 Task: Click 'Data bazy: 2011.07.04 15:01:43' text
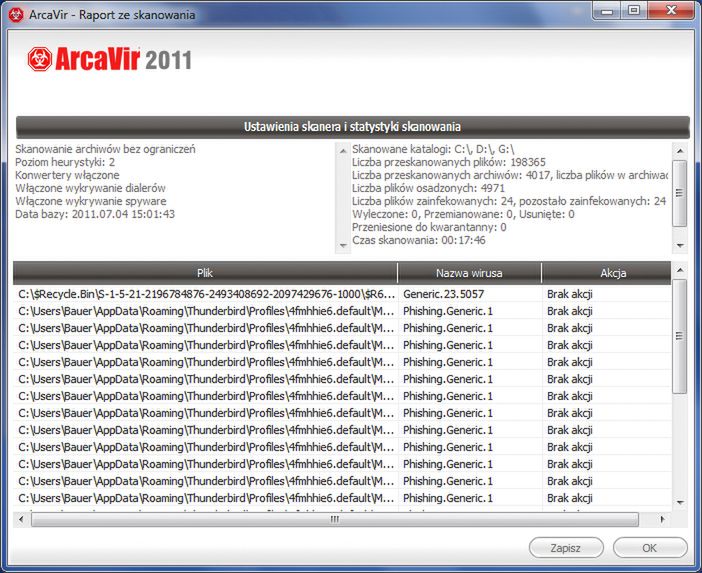(x=95, y=214)
